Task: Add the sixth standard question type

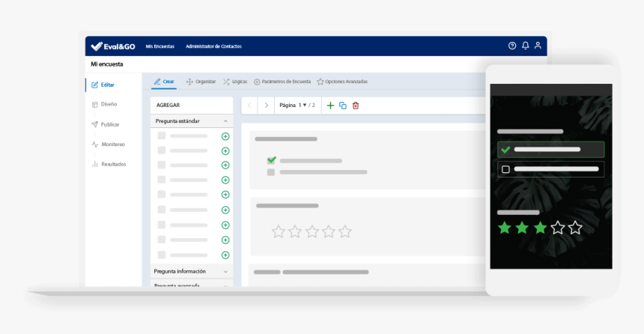Action: point(225,210)
